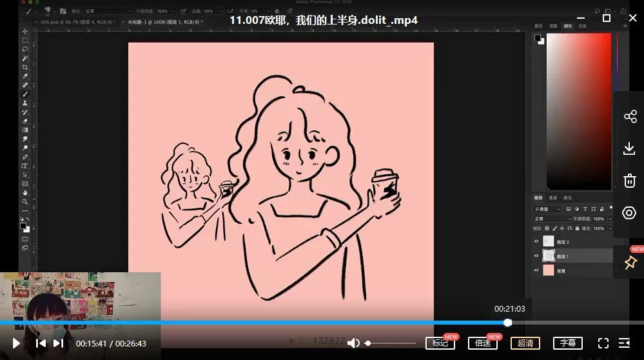Open the brush flow dropdown arrow
The image size is (644, 360).
pos(220,11)
